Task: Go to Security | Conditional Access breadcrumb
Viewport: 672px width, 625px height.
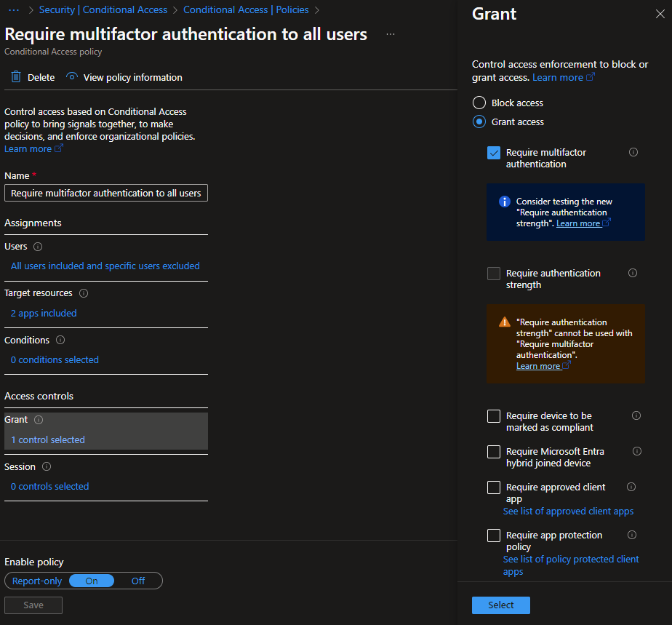Action: tap(103, 10)
